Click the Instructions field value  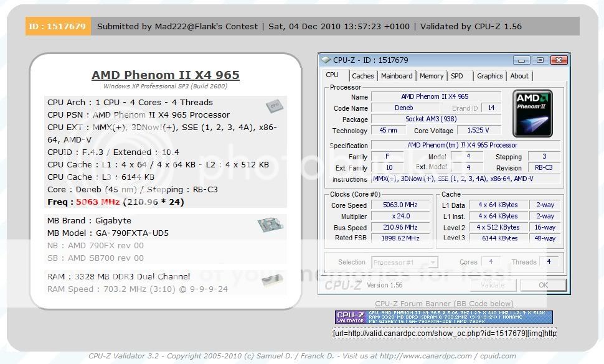[x=465, y=179]
